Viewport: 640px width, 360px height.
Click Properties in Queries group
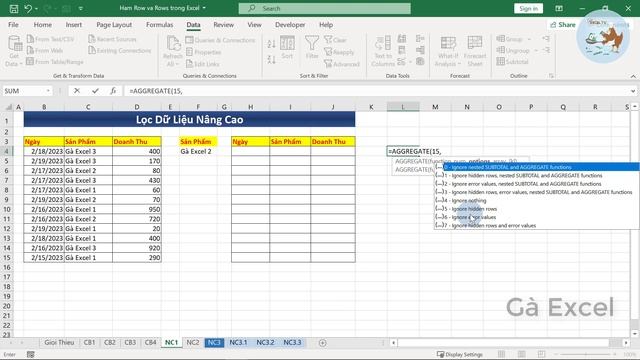pos(203,52)
